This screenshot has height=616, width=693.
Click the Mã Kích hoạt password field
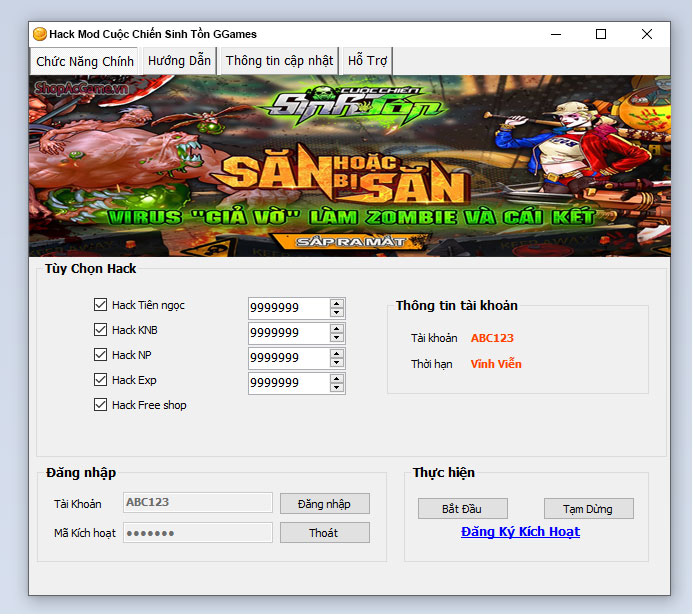point(198,533)
